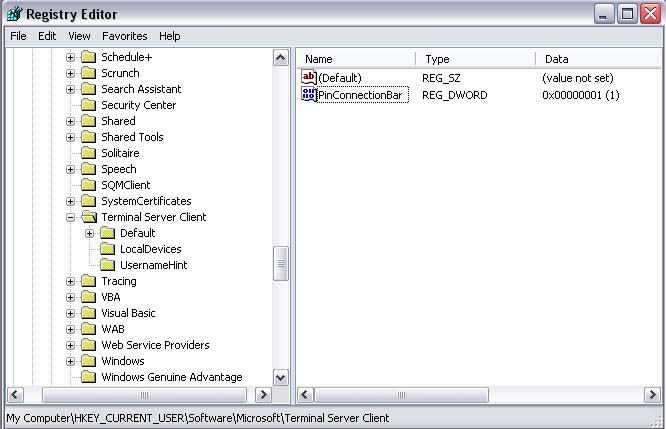The width and height of the screenshot is (666, 429).
Task: Click the Web Service Providers folder icon
Action: click(x=88, y=345)
